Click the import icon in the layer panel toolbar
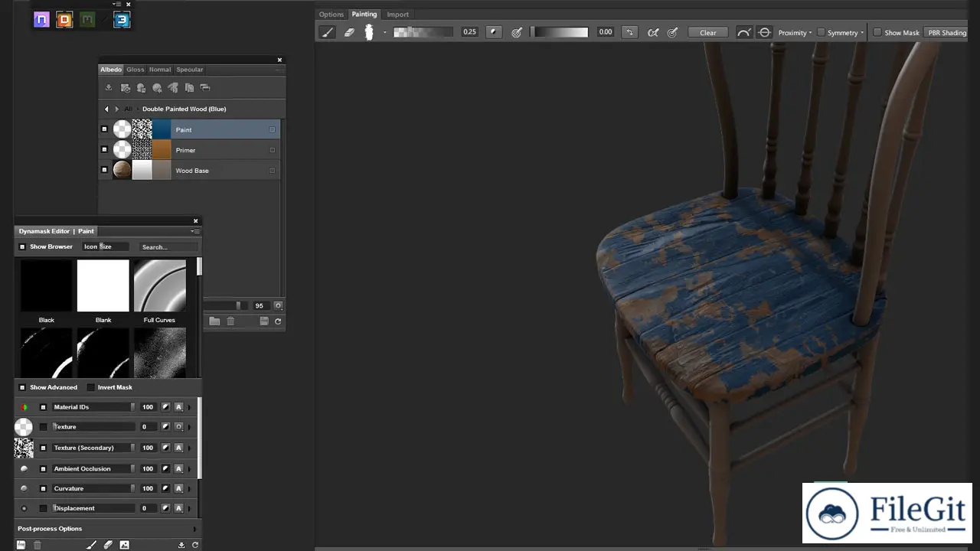This screenshot has width=980, height=551. [x=109, y=87]
